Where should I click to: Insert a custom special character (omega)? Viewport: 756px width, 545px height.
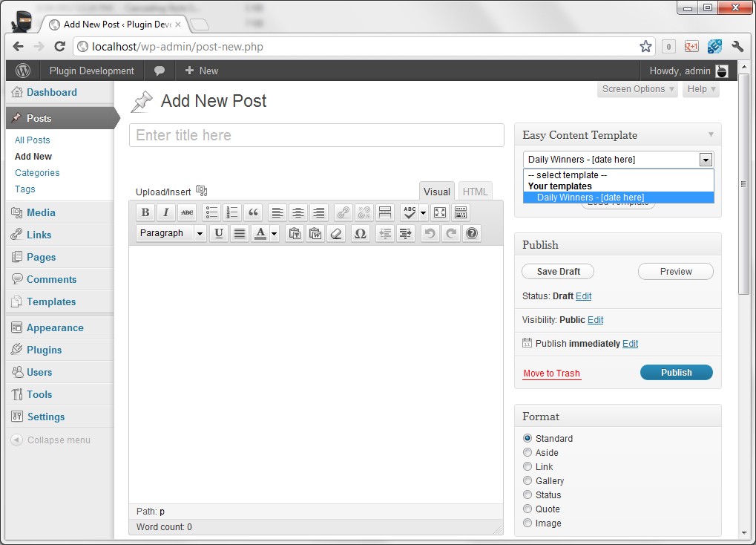coord(361,233)
